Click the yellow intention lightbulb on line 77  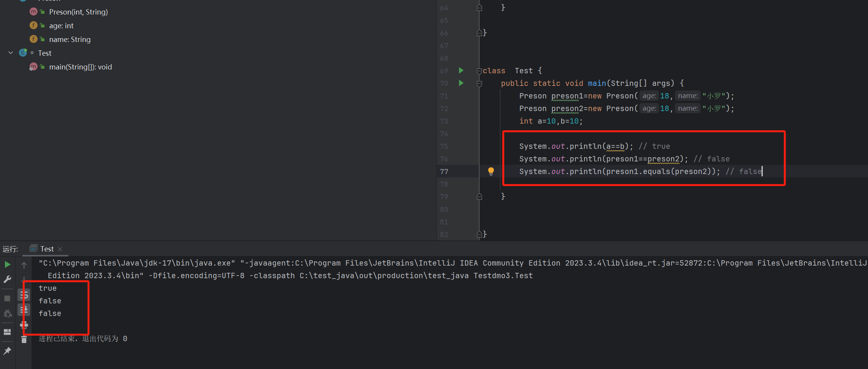pos(491,171)
